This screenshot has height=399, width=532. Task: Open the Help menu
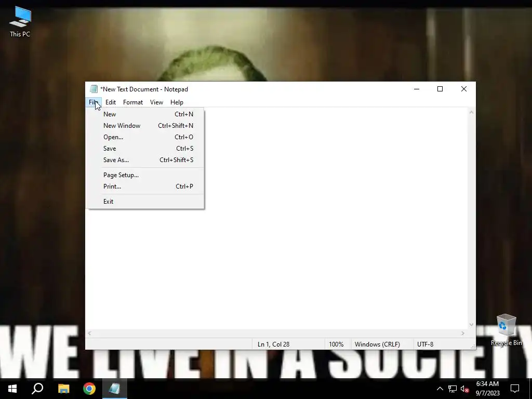177,102
